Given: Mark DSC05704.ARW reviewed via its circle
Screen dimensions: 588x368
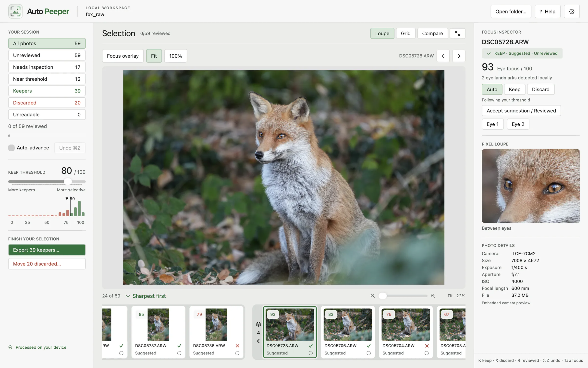Looking at the screenshot, I should 427,353.
